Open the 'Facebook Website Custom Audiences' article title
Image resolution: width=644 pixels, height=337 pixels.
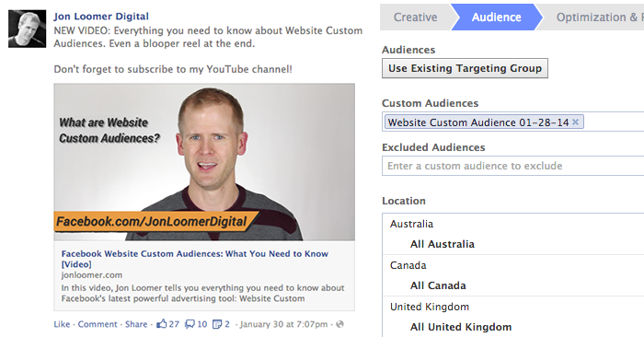pos(195,259)
